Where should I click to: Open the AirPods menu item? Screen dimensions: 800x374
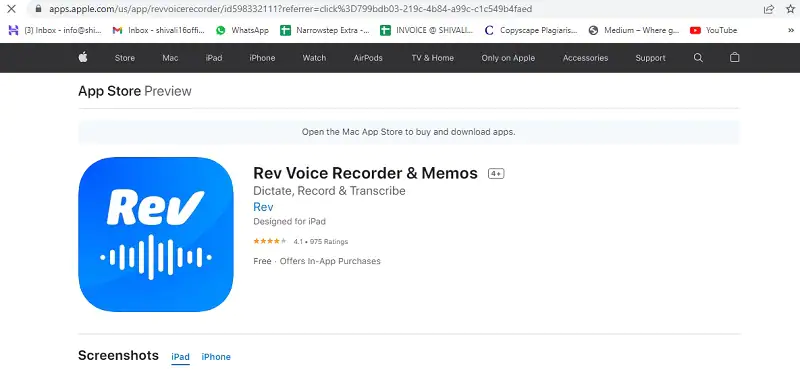point(368,58)
